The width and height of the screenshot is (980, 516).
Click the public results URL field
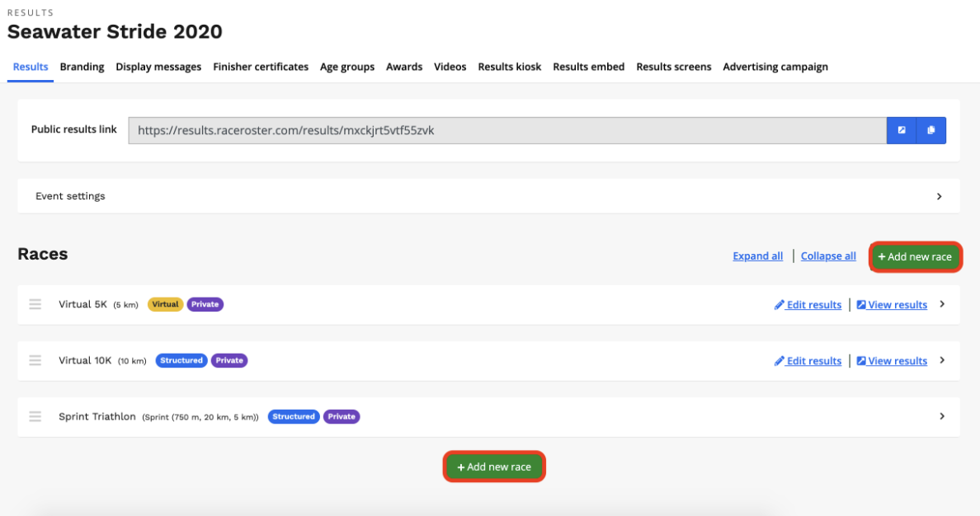[507, 130]
